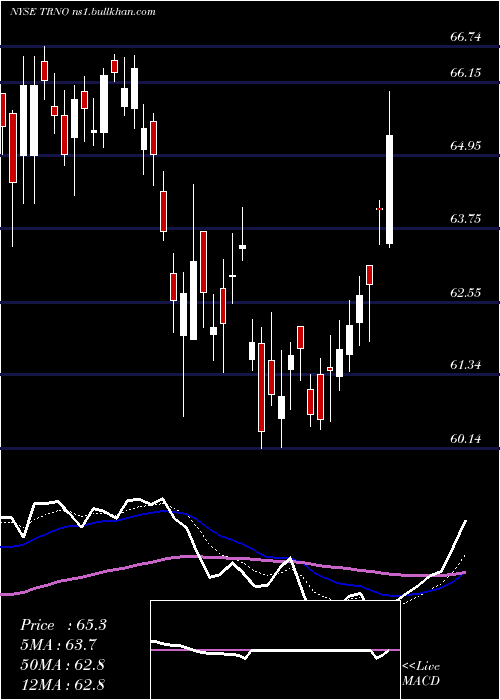
Task: Click the <<Live MACD label
Action: tap(421, 674)
